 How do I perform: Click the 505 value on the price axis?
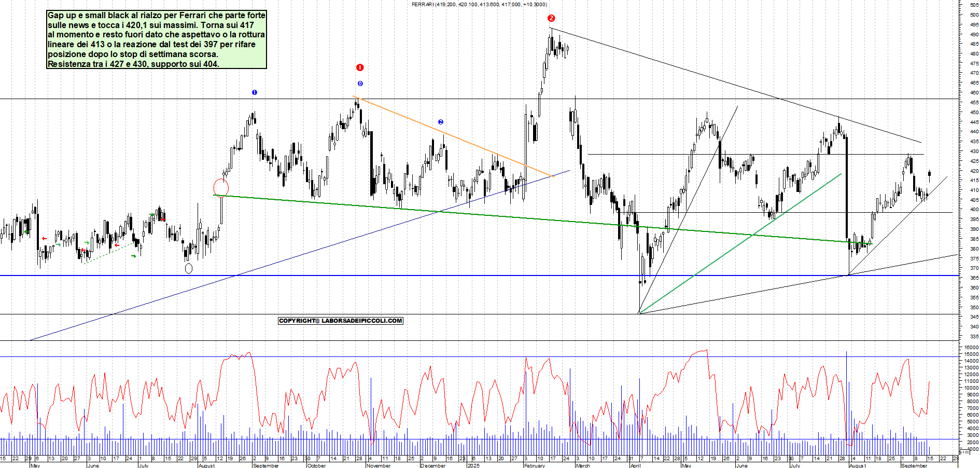pyautogui.click(x=974, y=5)
